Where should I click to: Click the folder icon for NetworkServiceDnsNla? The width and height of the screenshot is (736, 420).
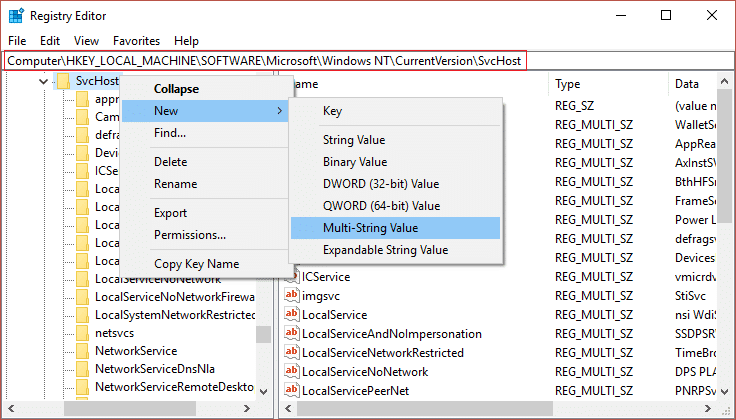tap(82, 369)
